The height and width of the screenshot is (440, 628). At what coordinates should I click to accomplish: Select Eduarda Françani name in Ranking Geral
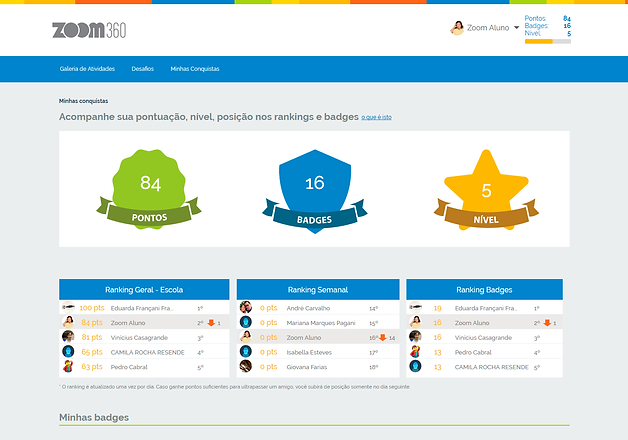click(142, 308)
